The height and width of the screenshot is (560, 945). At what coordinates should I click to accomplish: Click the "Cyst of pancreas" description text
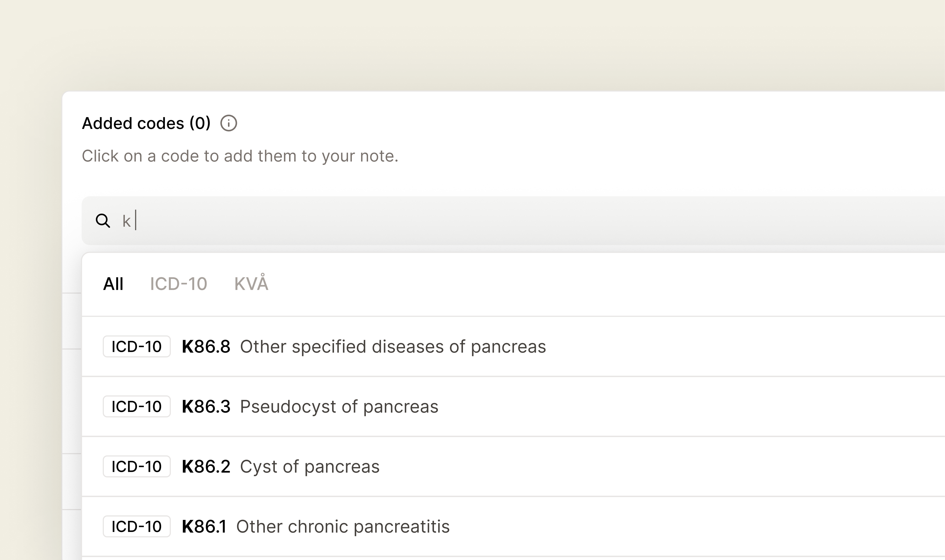point(309,467)
